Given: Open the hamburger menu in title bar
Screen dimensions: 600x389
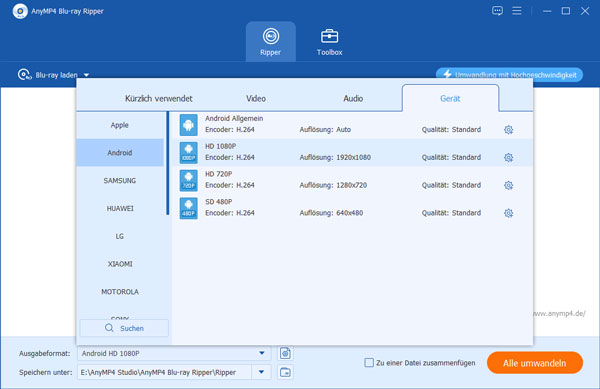Looking at the screenshot, I should (x=517, y=11).
